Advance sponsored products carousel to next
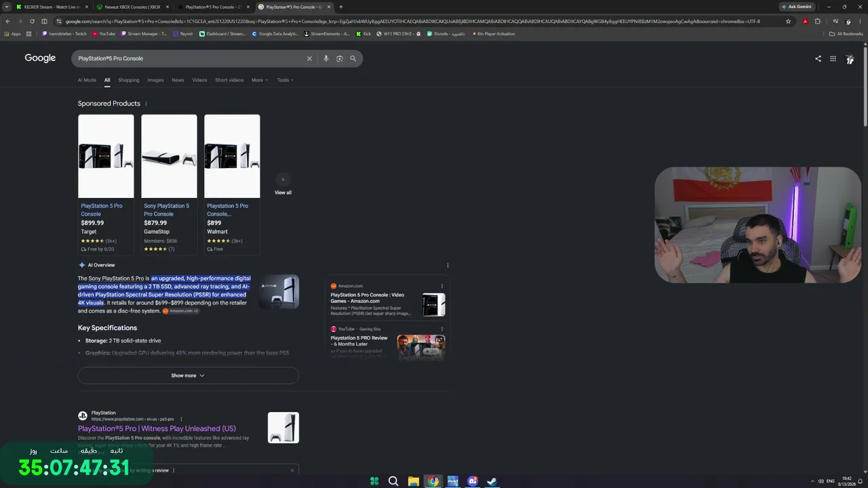This screenshot has height=488, width=868. (283, 180)
